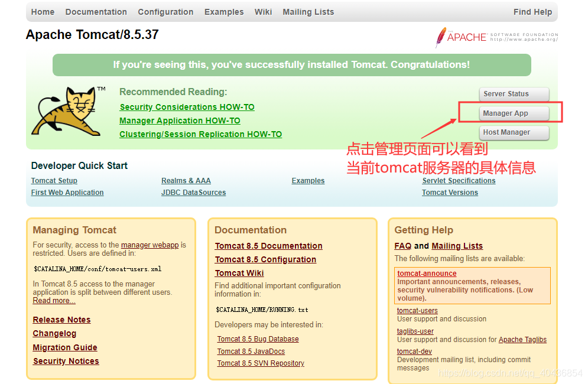The height and width of the screenshot is (384, 588).
Task: Open the taglibs-user mailing list link
Action: coord(415,331)
